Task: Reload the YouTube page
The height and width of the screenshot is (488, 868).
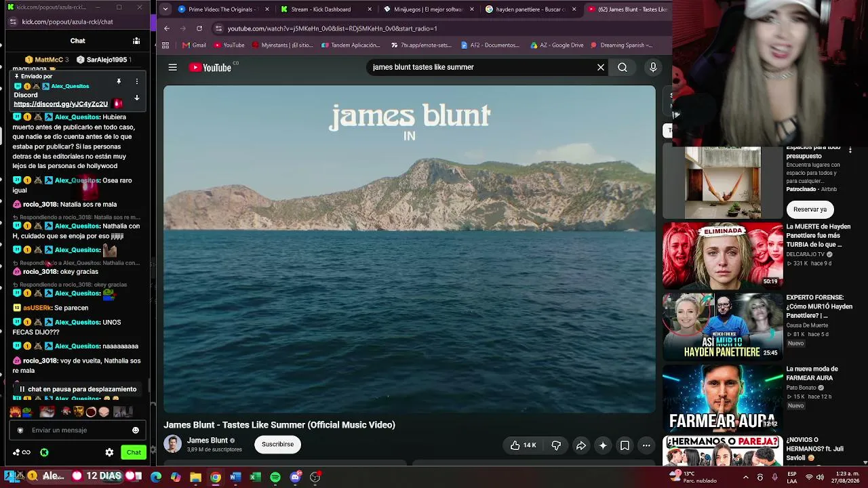Action: coord(199,28)
